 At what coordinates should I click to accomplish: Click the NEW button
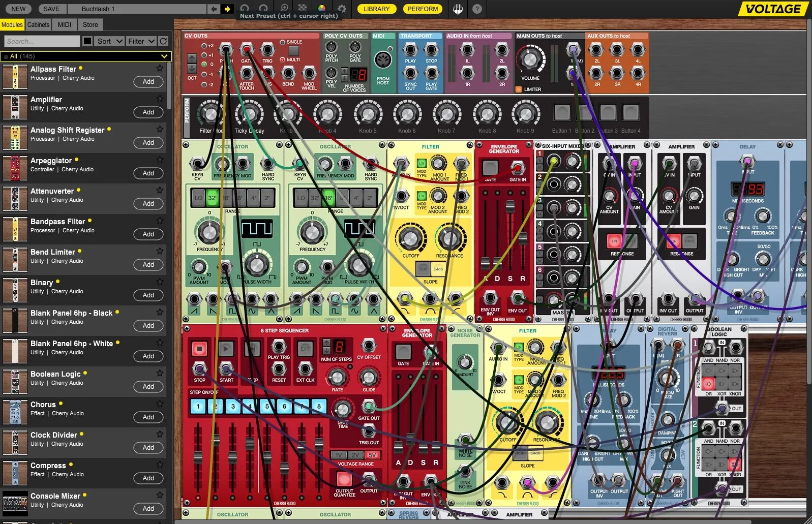point(18,9)
